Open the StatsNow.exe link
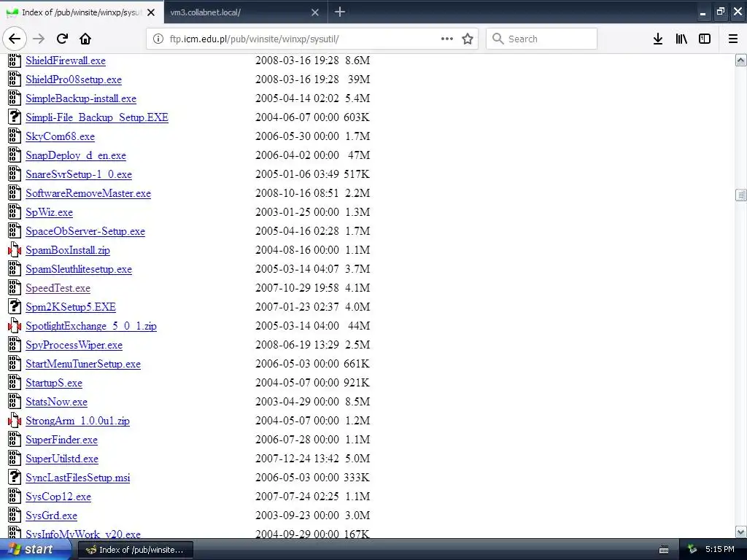This screenshot has width=747, height=560. 56,402
